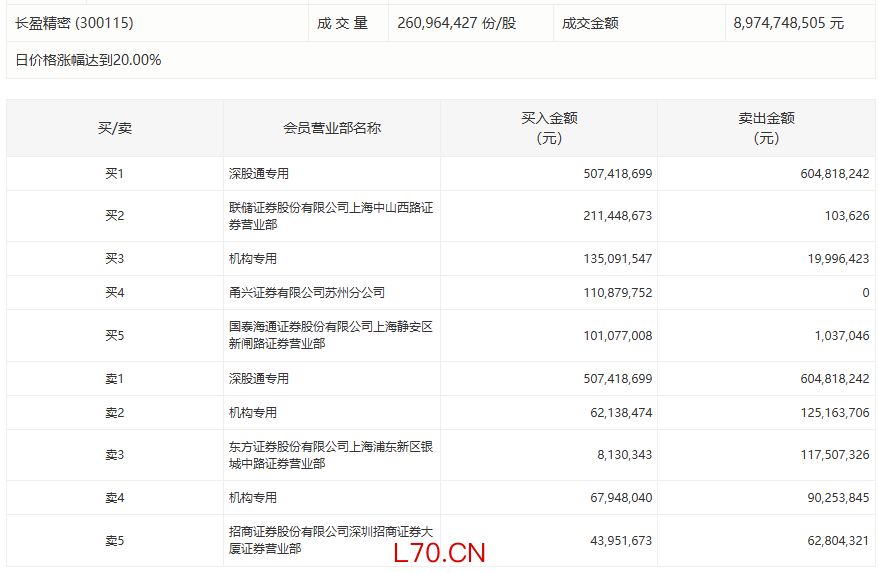The image size is (879, 573).
Task: Open the 国泰海通证券 上海静安区 branch entry
Action: tap(330, 335)
